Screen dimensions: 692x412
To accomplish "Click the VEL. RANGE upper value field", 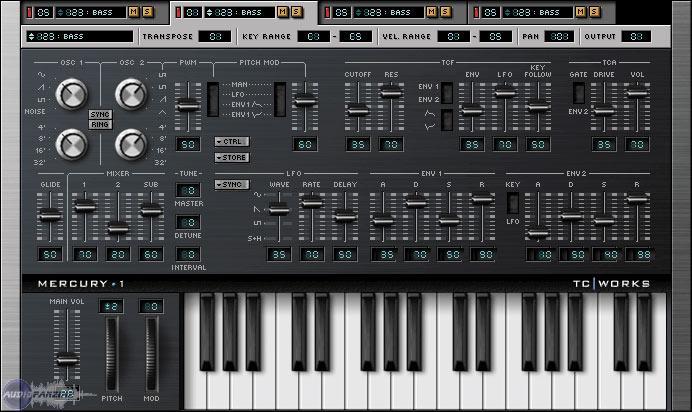I will coord(496,36).
